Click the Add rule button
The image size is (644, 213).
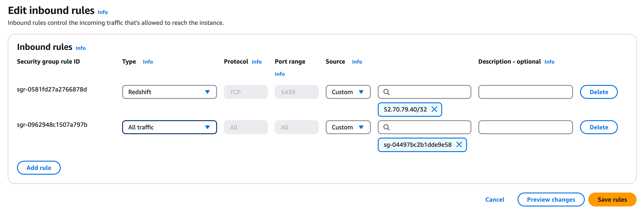point(39,168)
